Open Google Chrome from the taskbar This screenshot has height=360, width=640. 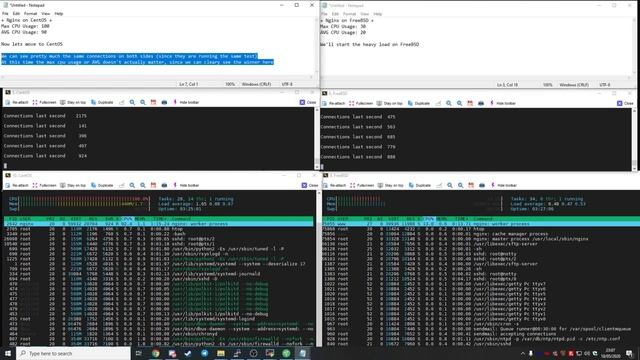click(156, 353)
